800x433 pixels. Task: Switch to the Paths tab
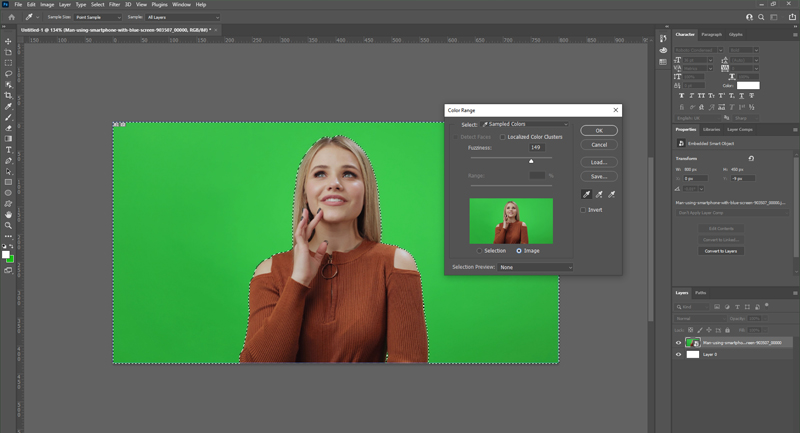[x=701, y=293]
